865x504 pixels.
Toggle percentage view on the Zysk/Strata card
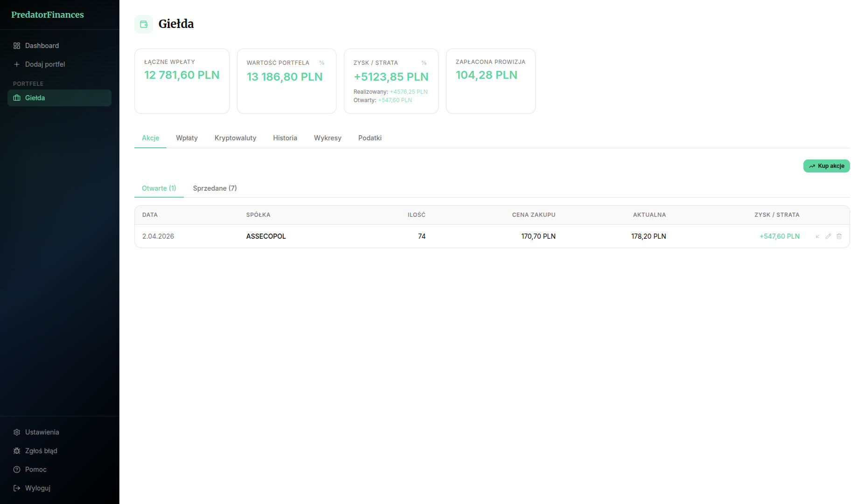click(x=424, y=62)
